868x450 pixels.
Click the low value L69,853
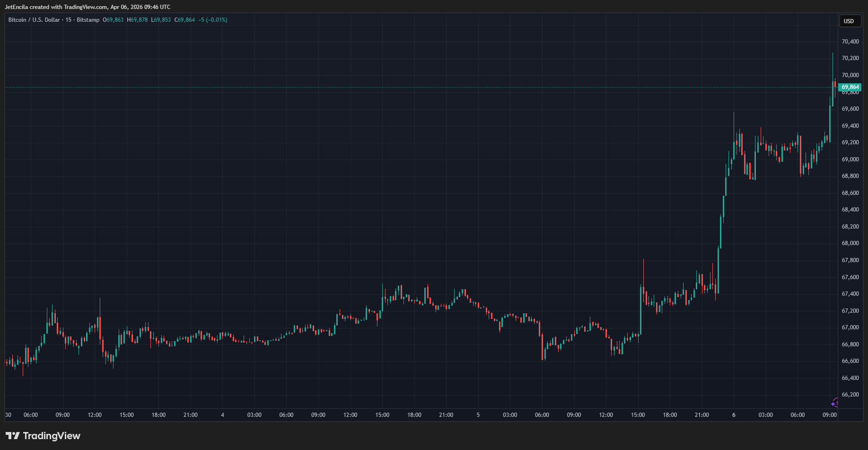(x=161, y=20)
